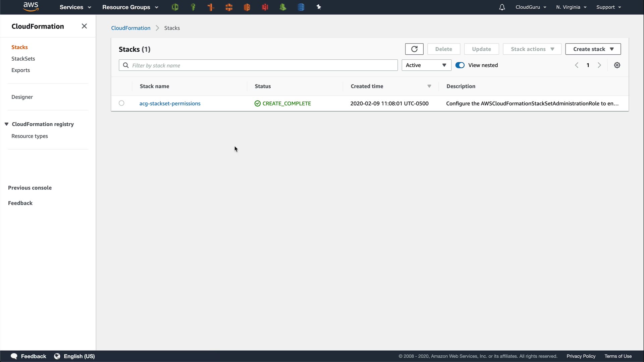This screenshot has height=362, width=644.
Task: Open the IAM key shortcut icon
Action: click(x=193, y=7)
